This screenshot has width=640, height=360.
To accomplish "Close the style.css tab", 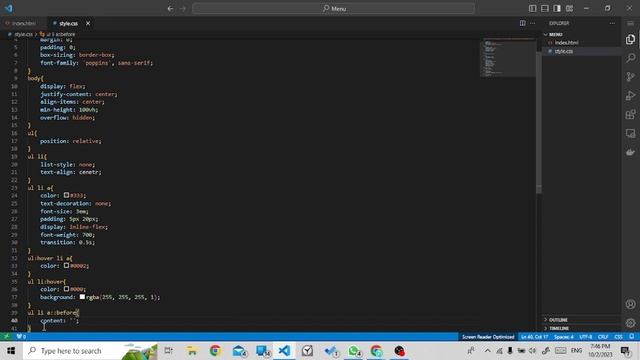I will coord(88,24).
